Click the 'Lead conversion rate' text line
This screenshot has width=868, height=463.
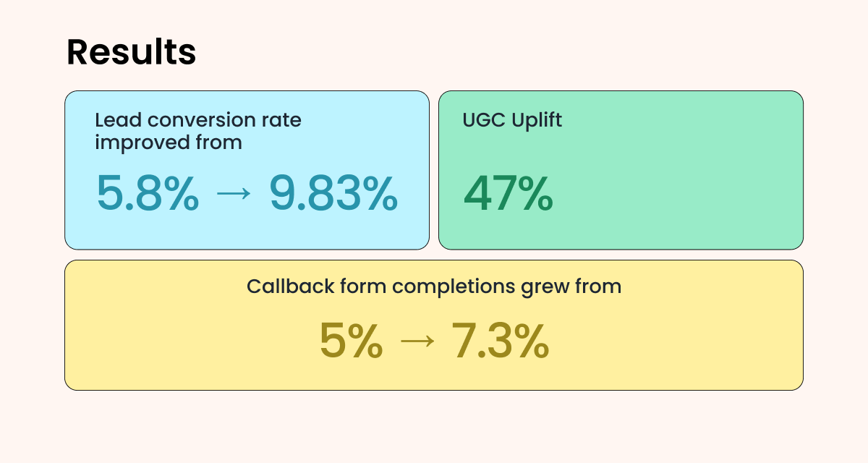[x=198, y=120]
